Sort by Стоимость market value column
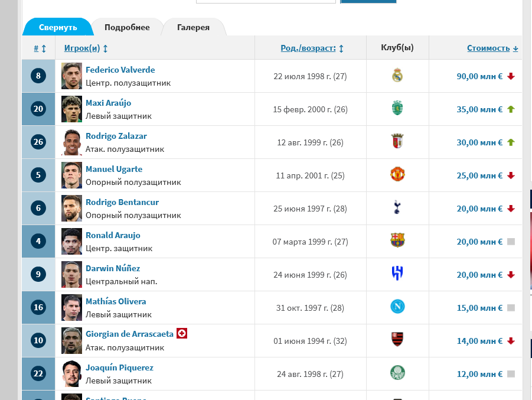 click(492, 48)
